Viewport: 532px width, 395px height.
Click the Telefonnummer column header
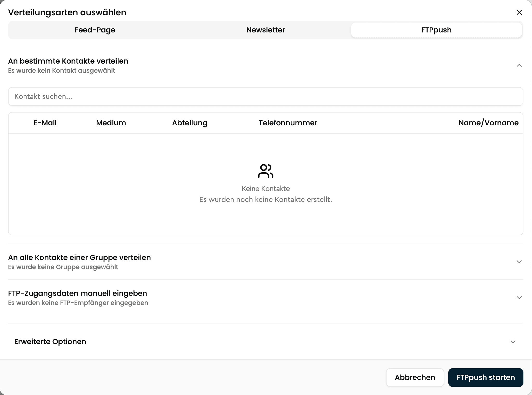click(x=288, y=123)
